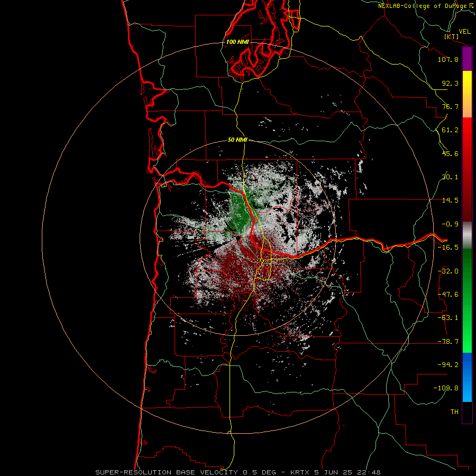Click the 45.6 legend value
The height and width of the screenshot is (476, 476).
(x=450, y=153)
